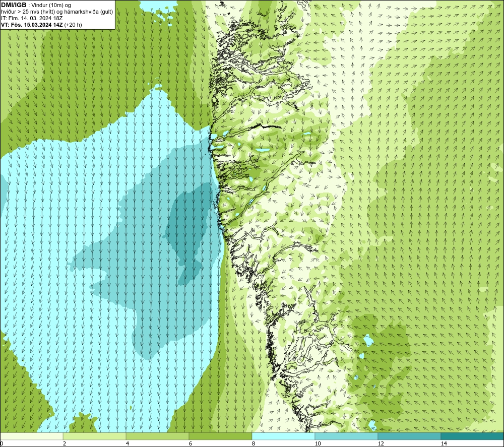Viewport: 504px width, 447px height.
Task: Select the dark teal swatch above 14 m/s
Action: coord(473,436)
